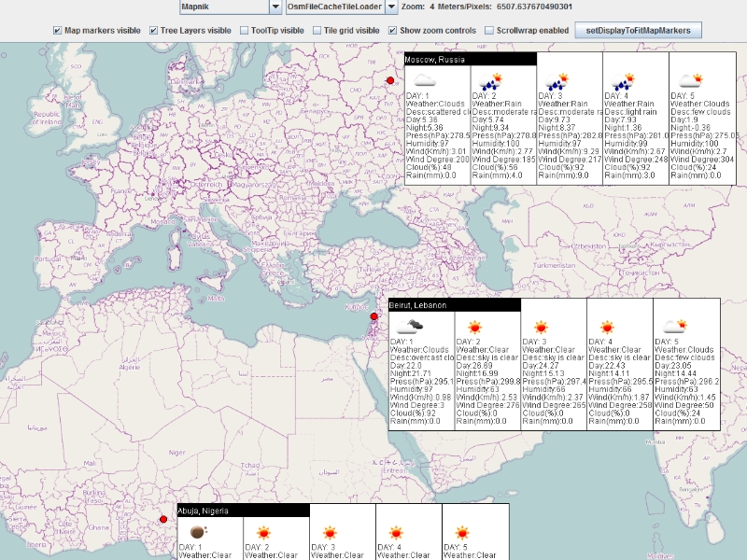Click the setDisplayToFitMapMarkers button
This screenshot has height=560, width=747.
coord(638,31)
